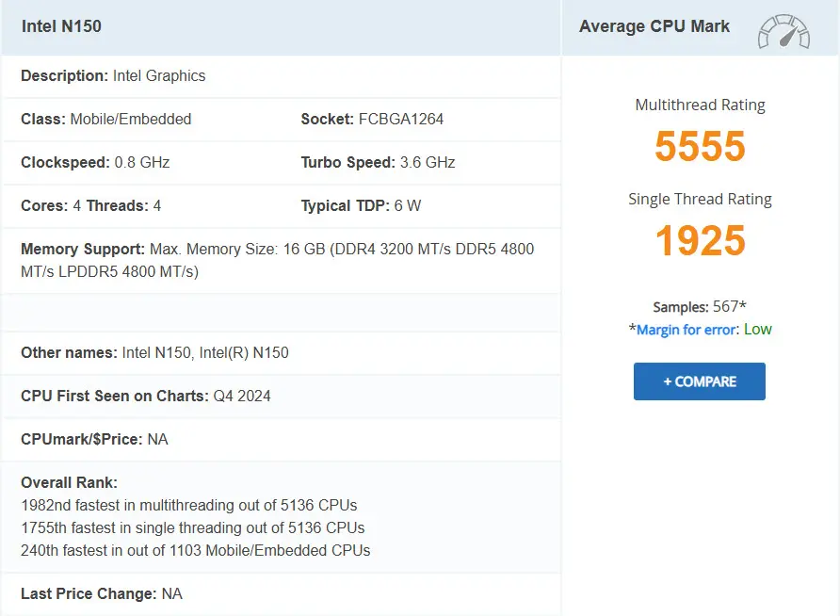
Task: Click the Memory Support description text
Action: pos(277,260)
